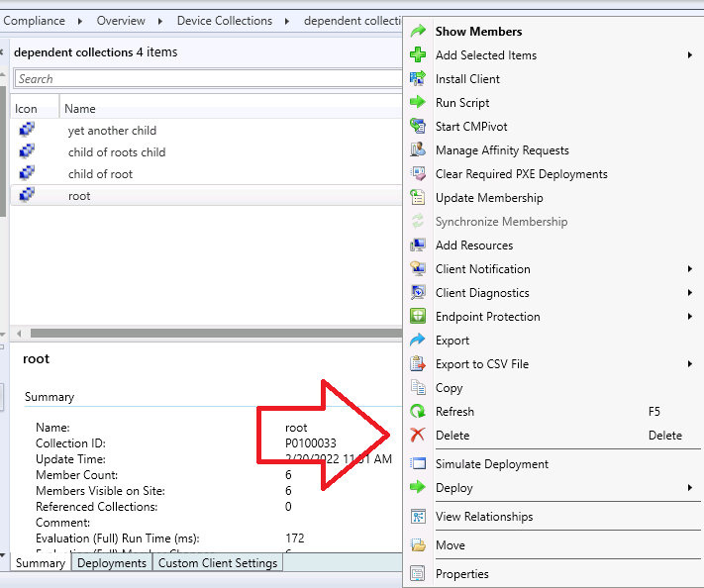This screenshot has height=588, width=704.
Task: Click the Export blue arrow icon
Action: point(418,341)
